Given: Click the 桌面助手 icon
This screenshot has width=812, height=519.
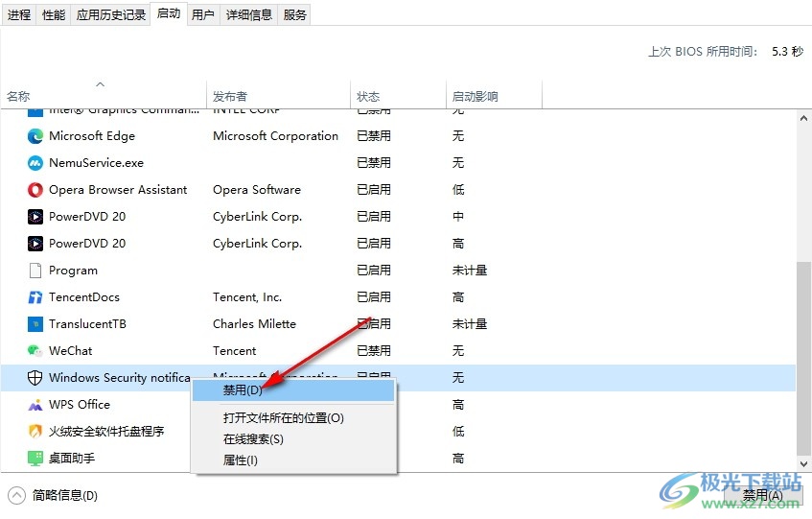Looking at the screenshot, I should click(35, 459).
